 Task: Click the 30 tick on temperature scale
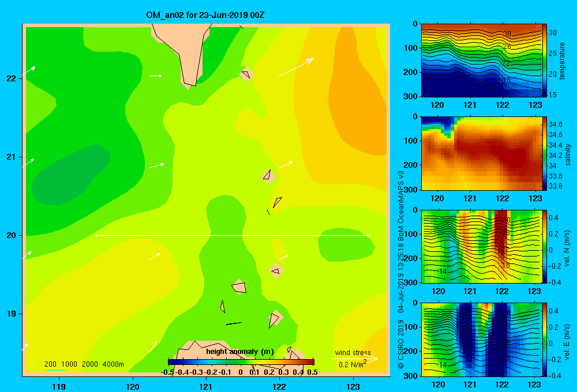point(553,33)
